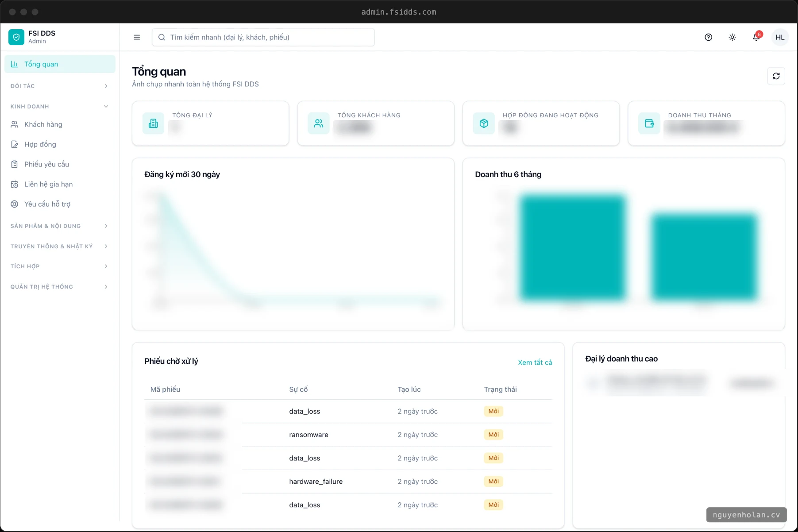Click the FSI DDS shield logo
The width and height of the screenshot is (798, 532).
coord(16,37)
